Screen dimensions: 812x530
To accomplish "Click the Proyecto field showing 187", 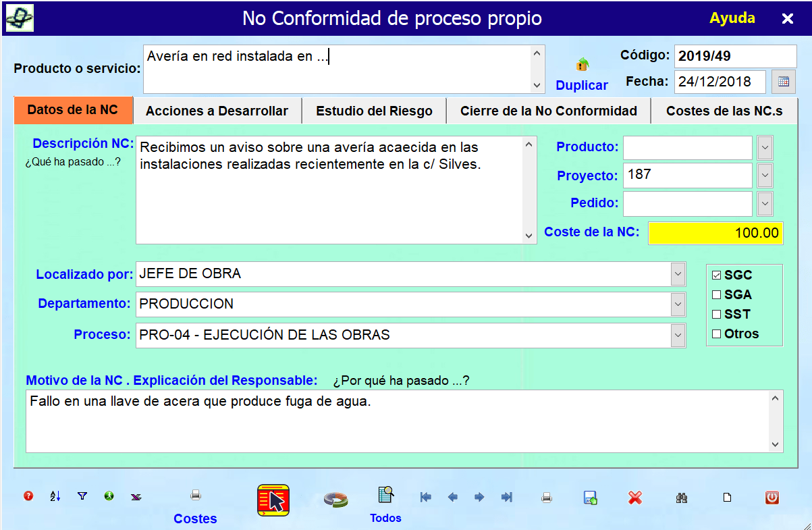I will click(687, 176).
